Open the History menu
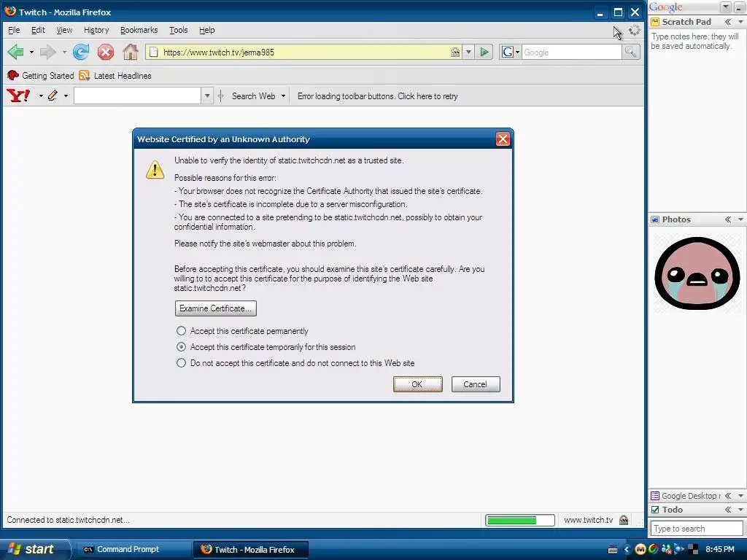The image size is (747, 560). tap(96, 30)
